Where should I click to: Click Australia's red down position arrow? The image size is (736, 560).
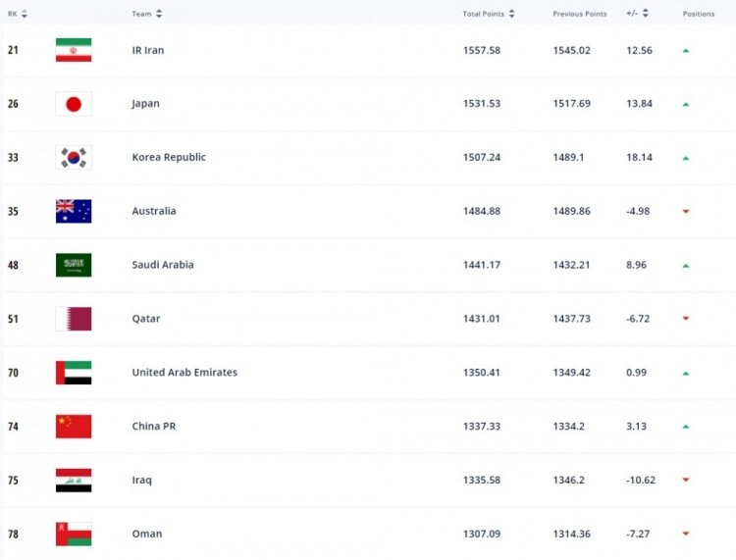(x=686, y=211)
